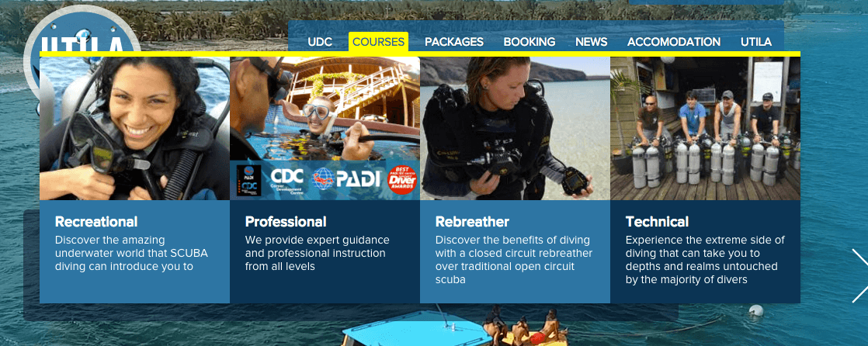This screenshot has width=868, height=346.
Task: Click the Technical tanks team photo
Action: (705, 128)
